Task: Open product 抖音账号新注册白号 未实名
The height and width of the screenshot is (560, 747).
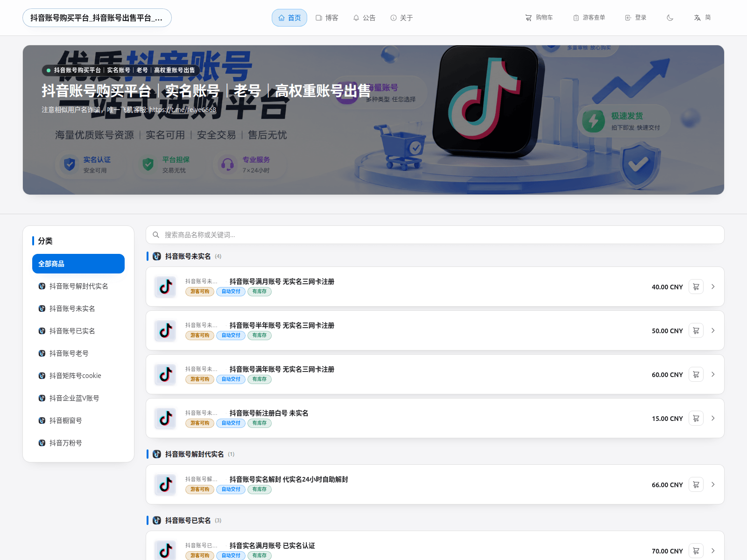Action: tap(269, 413)
